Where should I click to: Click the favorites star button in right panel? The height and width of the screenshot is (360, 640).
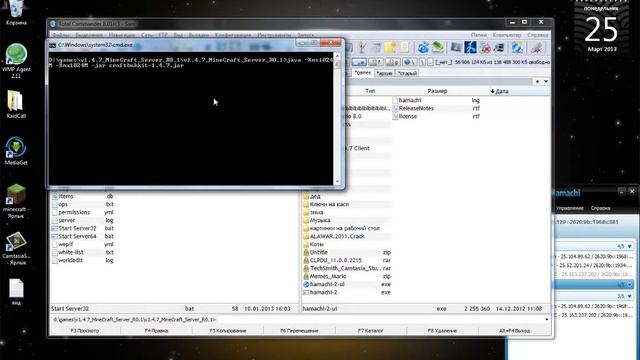pos(538,82)
